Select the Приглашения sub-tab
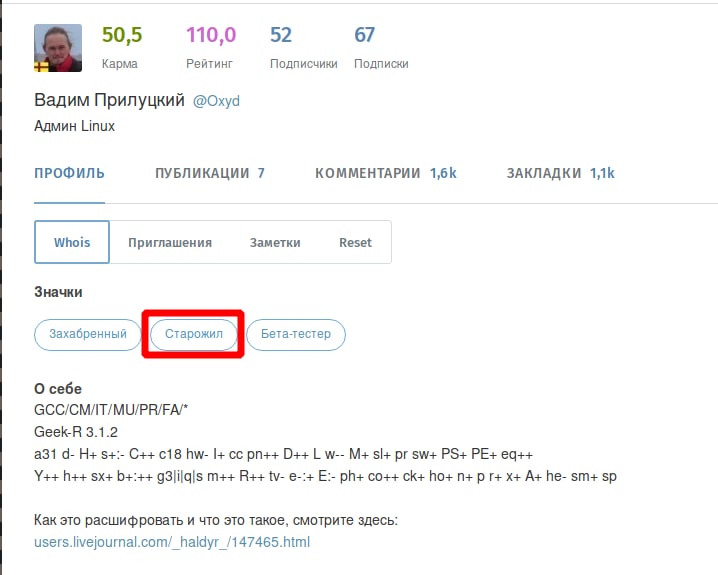Screen dimensions: 718x575 pyautogui.click(x=170, y=242)
